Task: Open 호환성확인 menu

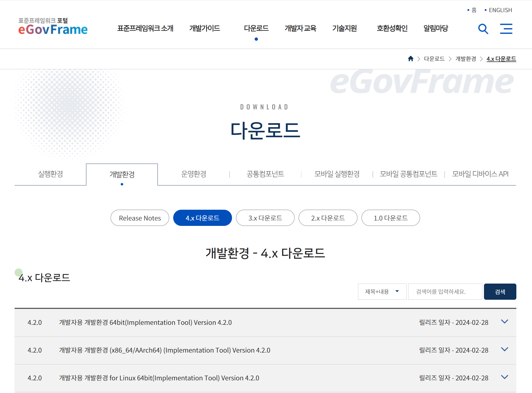Action: click(x=392, y=28)
